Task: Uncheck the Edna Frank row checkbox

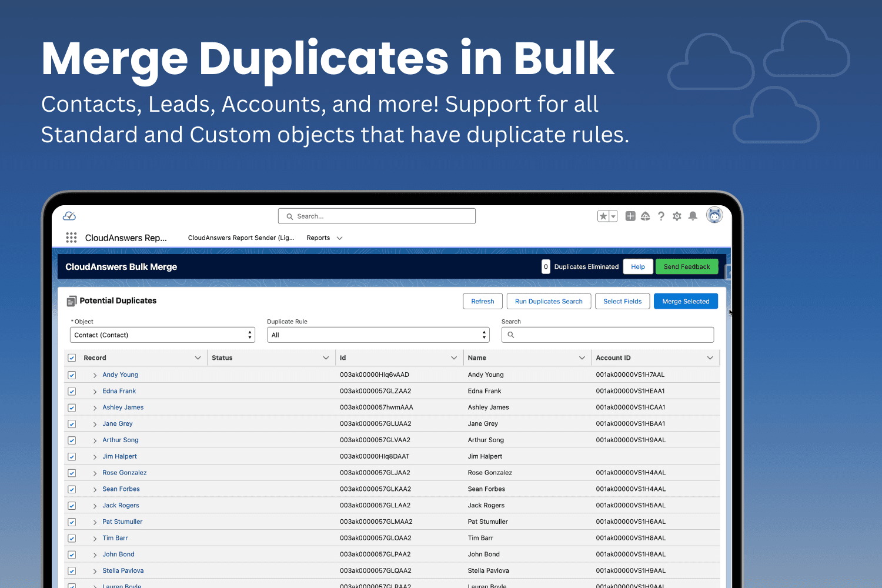Action: tap(72, 392)
